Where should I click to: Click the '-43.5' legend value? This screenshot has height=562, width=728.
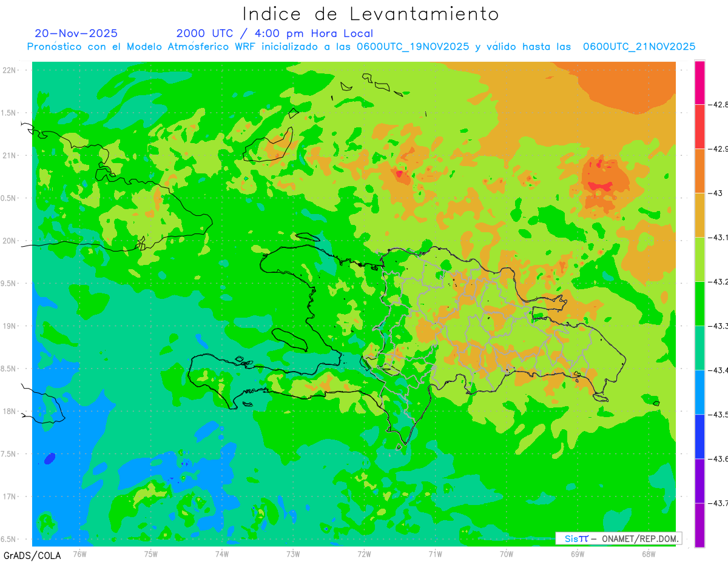tap(718, 415)
